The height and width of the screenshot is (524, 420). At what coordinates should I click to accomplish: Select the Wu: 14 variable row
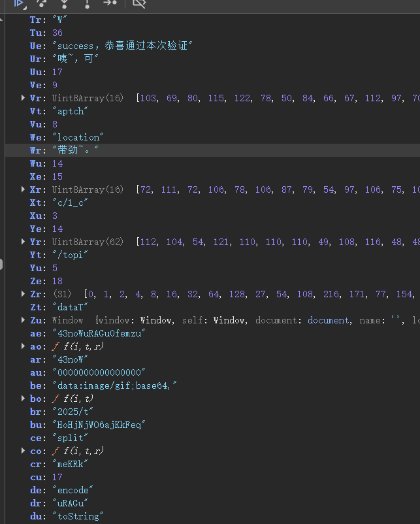[x=212, y=163]
